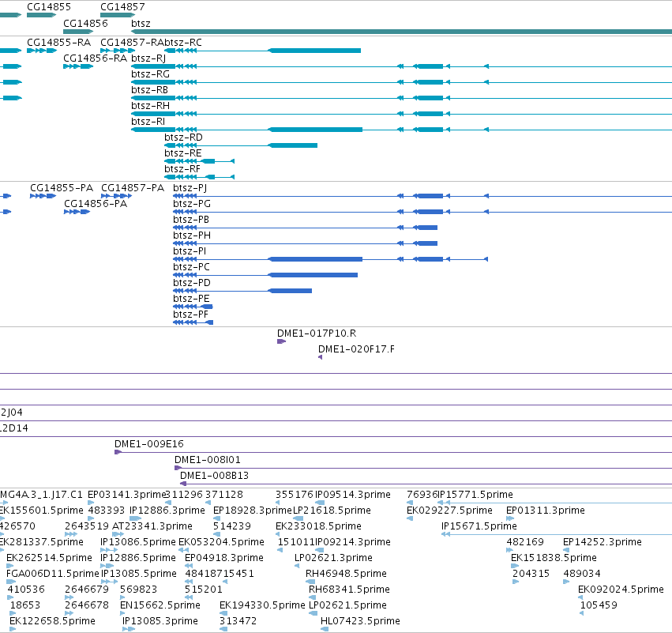Click the large exon of btsz-RD transcript
Viewport: 672px width, 633px height.
pyautogui.click(x=293, y=145)
